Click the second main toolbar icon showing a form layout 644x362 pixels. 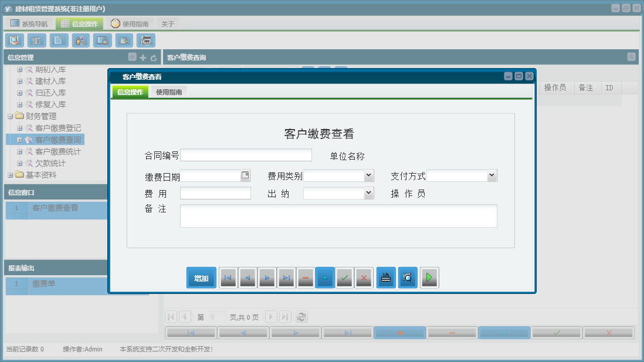pos(36,40)
